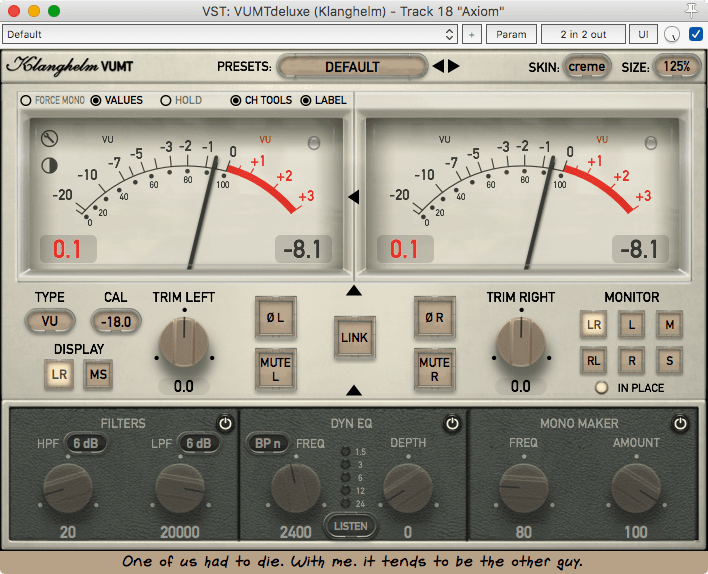Open the size selector showing 125%
The width and height of the screenshot is (708, 574).
click(677, 67)
